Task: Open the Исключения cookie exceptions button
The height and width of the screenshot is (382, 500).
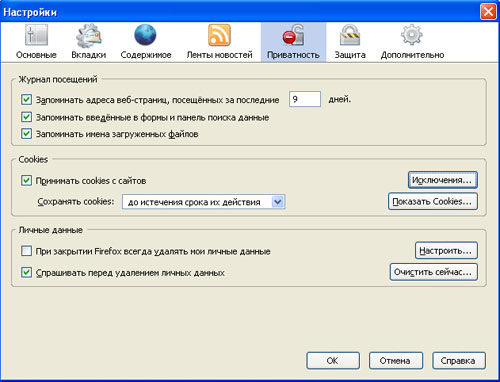Action: coord(443,180)
